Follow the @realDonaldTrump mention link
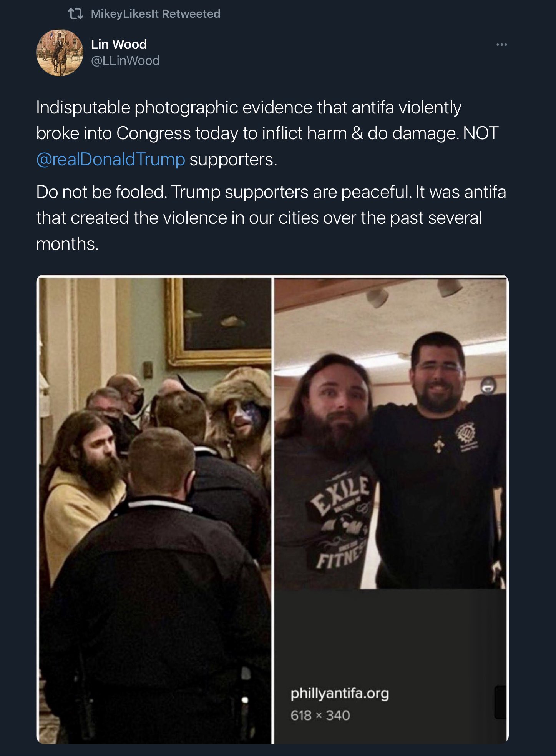Viewport: 556px width, 756px height. tap(111, 159)
